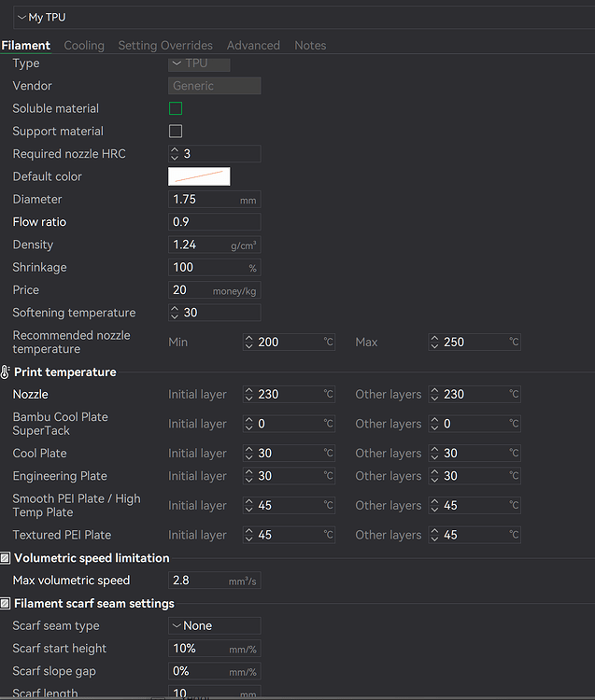This screenshot has width=595, height=700.
Task: Click the Print temperature thermometer icon
Action: (x=5, y=371)
